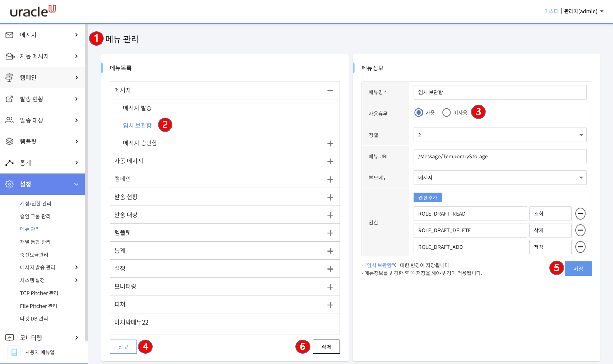Collapse the 설정 sidebar section chevron

click(76, 184)
